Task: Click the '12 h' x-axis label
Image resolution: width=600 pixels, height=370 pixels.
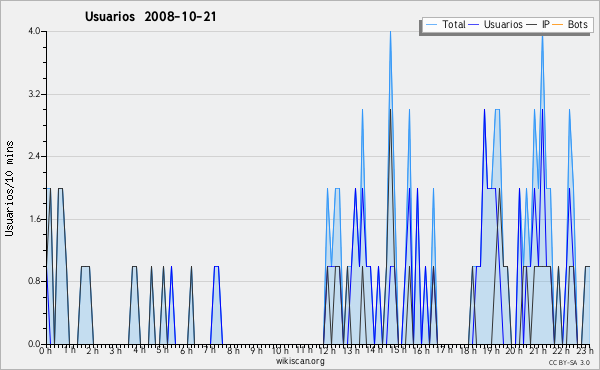Action: 328,350
